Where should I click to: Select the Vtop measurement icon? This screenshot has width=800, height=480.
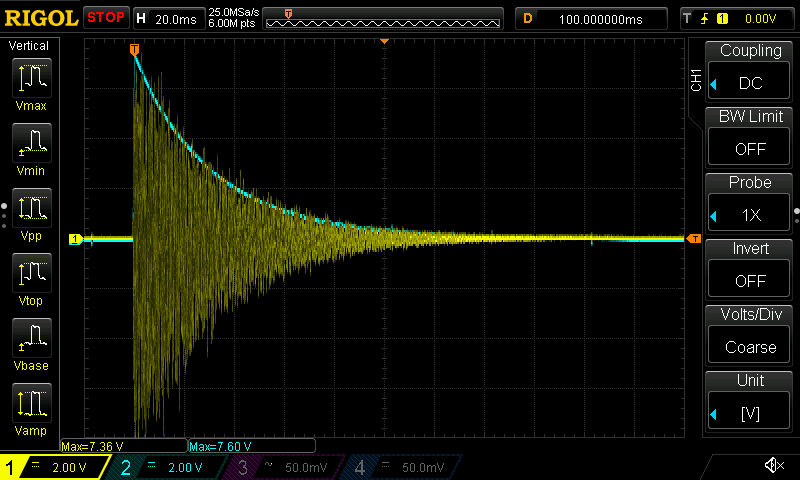[31, 278]
